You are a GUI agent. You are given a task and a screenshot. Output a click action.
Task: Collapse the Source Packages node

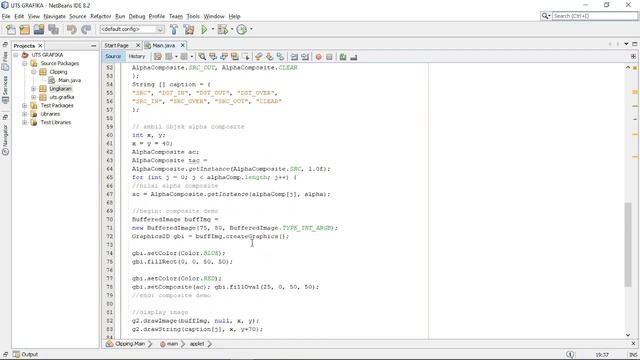pos(25,63)
